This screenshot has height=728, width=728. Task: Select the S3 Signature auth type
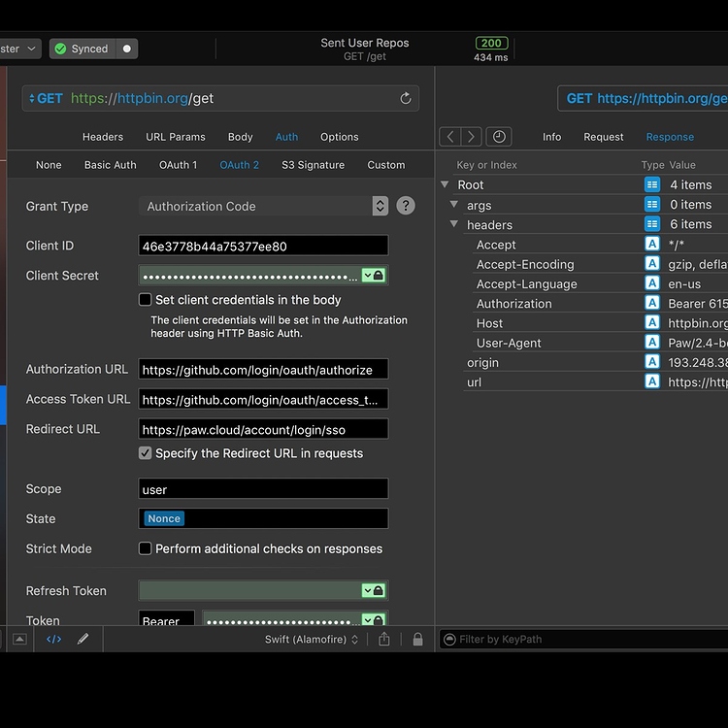pos(313,165)
